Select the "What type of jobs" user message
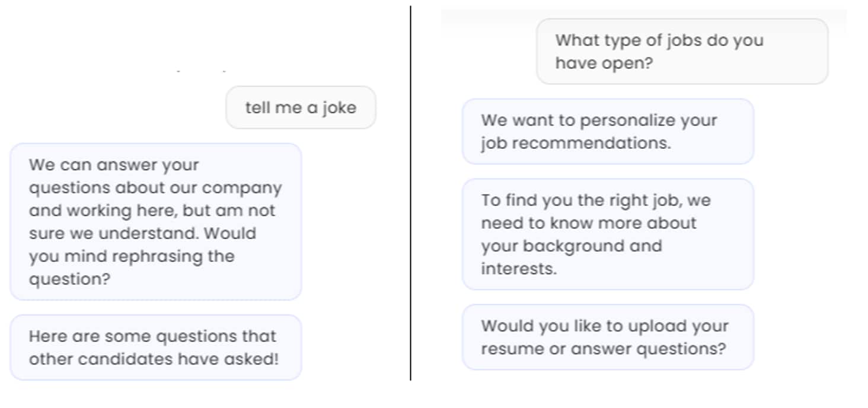868x408 pixels. (682, 52)
